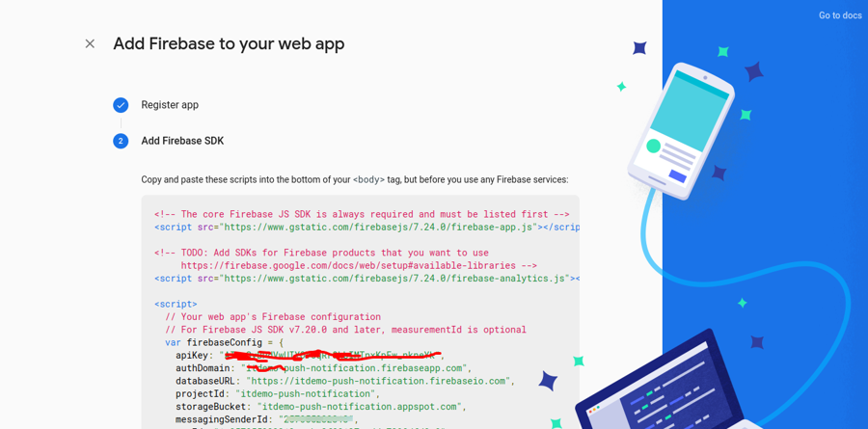Click the green star above the phone
The image size is (868, 429).
[722, 51]
